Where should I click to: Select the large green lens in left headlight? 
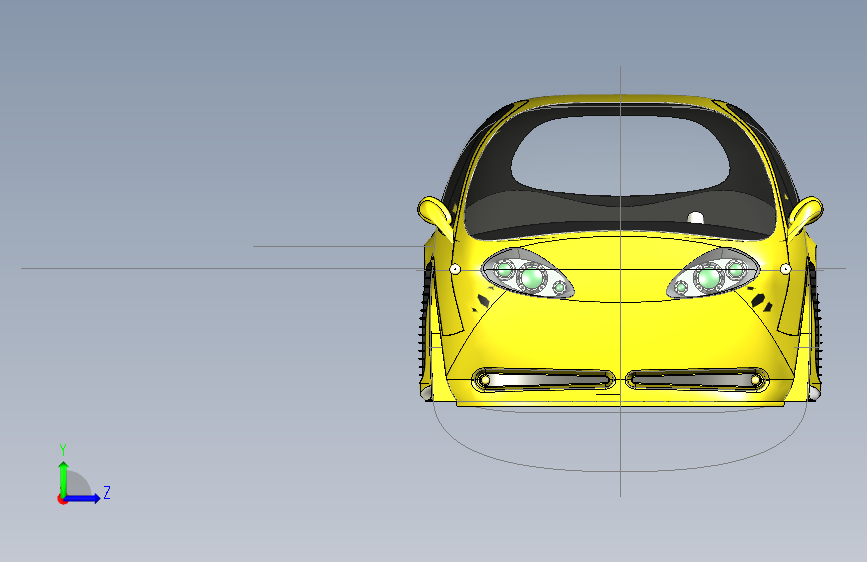point(532,277)
